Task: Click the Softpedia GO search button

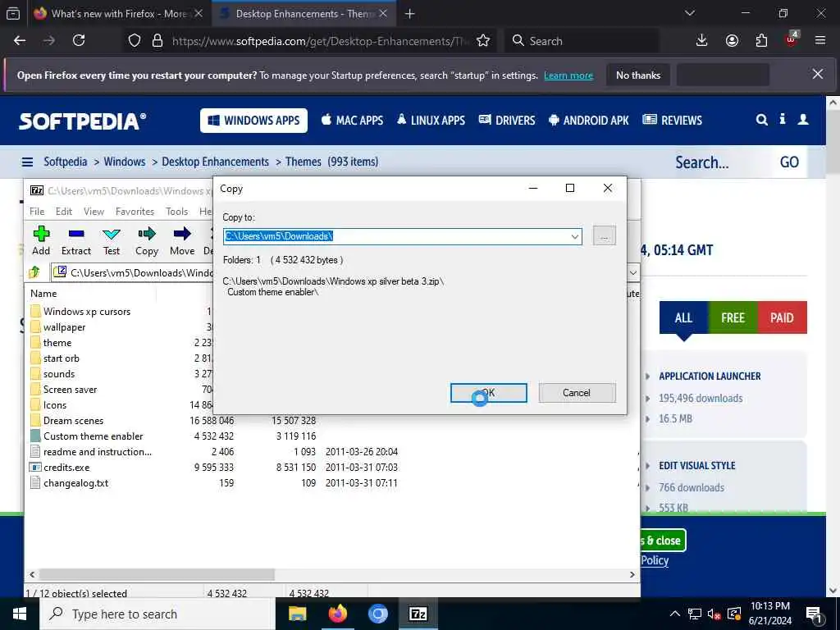Action: click(789, 162)
